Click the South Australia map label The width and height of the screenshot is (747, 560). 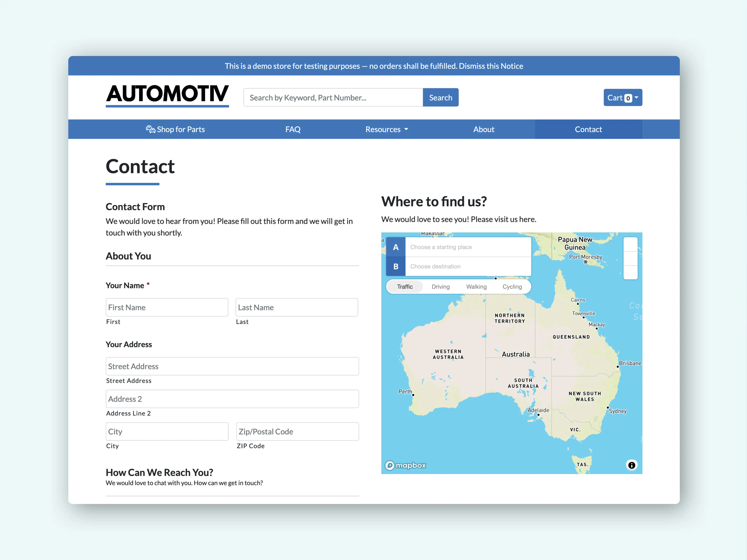click(523, 383)
